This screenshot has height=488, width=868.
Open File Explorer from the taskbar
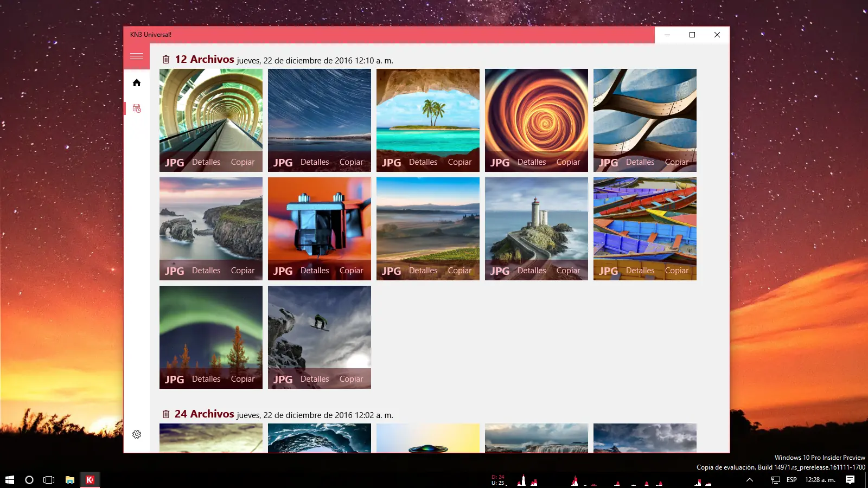[70, 480]
